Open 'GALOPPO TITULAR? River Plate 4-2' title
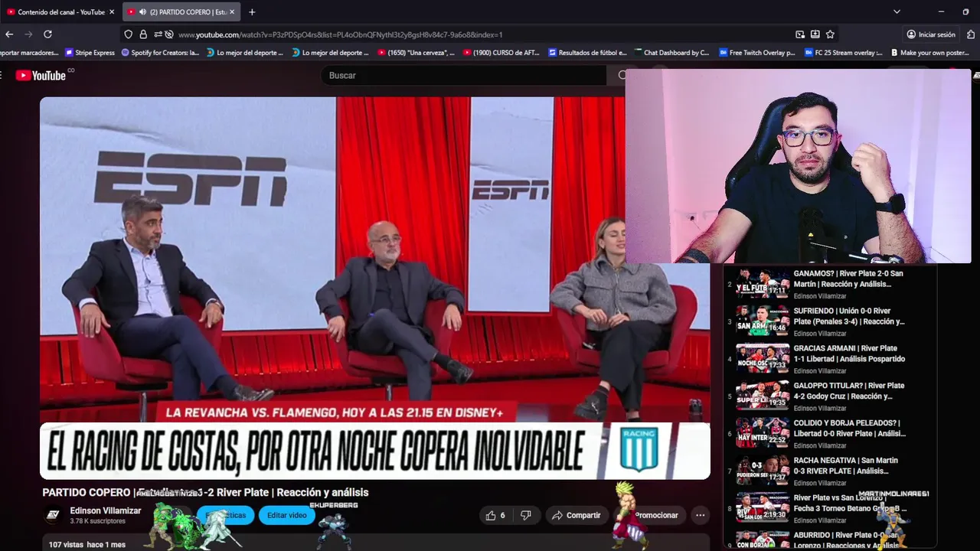Screen dimensions: 980x551 coord(848,391)
